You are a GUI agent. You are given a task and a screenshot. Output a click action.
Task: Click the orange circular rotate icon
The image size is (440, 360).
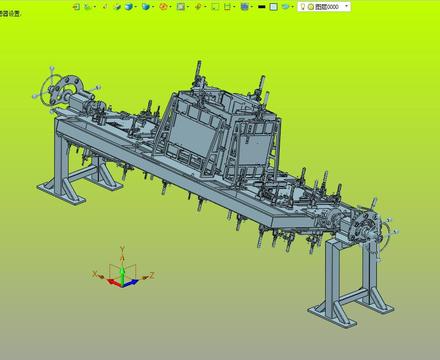tap(163, 7)
